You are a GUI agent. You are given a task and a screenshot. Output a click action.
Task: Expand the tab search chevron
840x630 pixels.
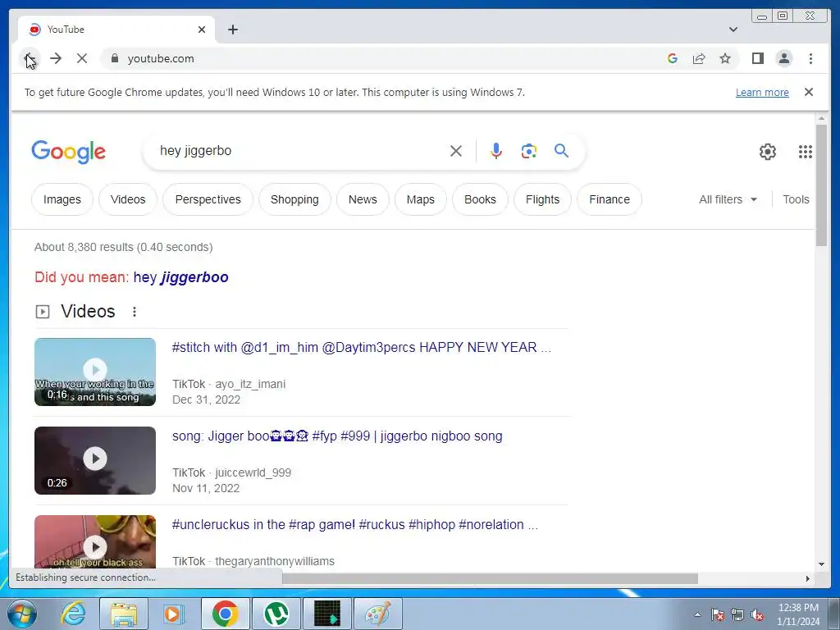tap(733, 30)
